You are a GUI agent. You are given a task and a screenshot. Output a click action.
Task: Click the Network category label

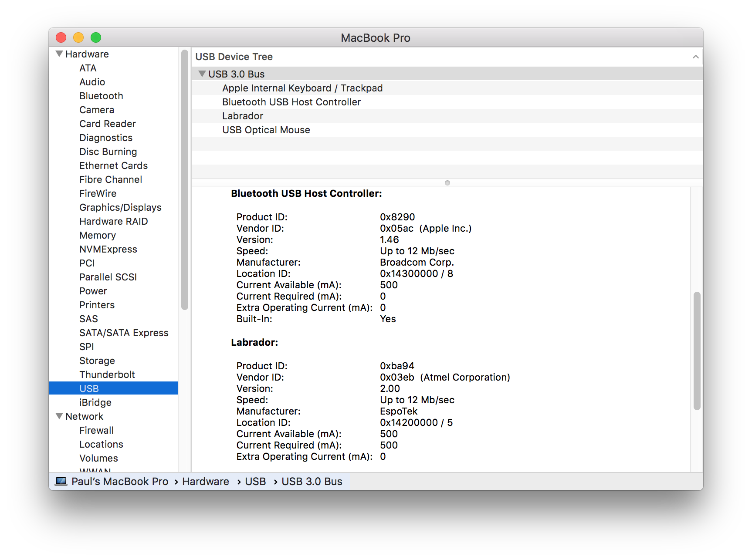tap(85, 417)
